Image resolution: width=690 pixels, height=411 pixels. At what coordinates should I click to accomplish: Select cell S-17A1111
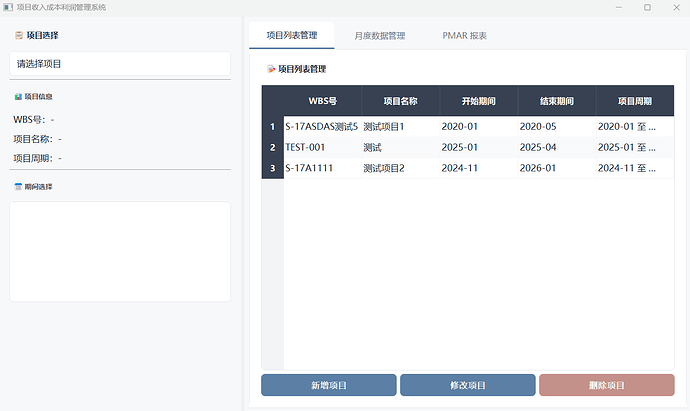(323, 168)
